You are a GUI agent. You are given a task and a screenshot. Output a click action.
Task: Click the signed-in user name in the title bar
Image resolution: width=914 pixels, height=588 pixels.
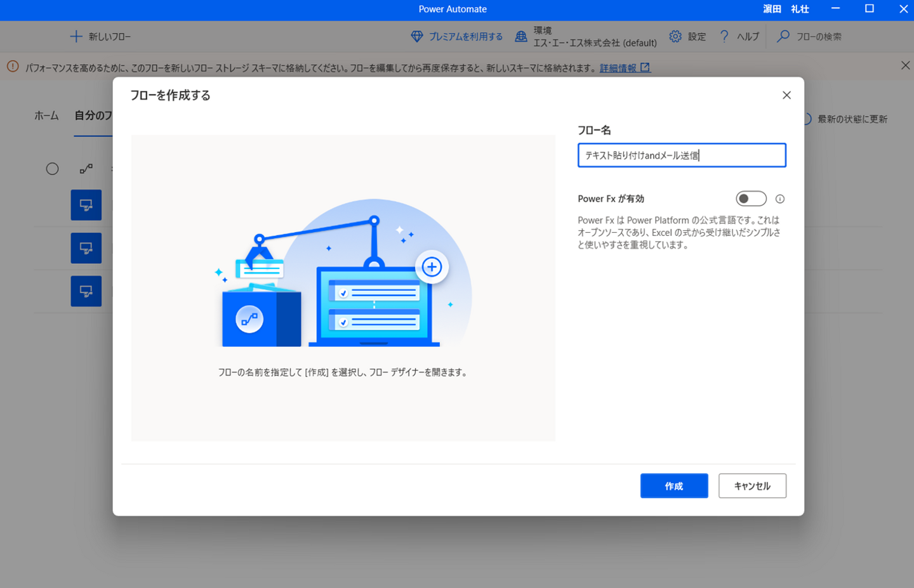point(786,9)
